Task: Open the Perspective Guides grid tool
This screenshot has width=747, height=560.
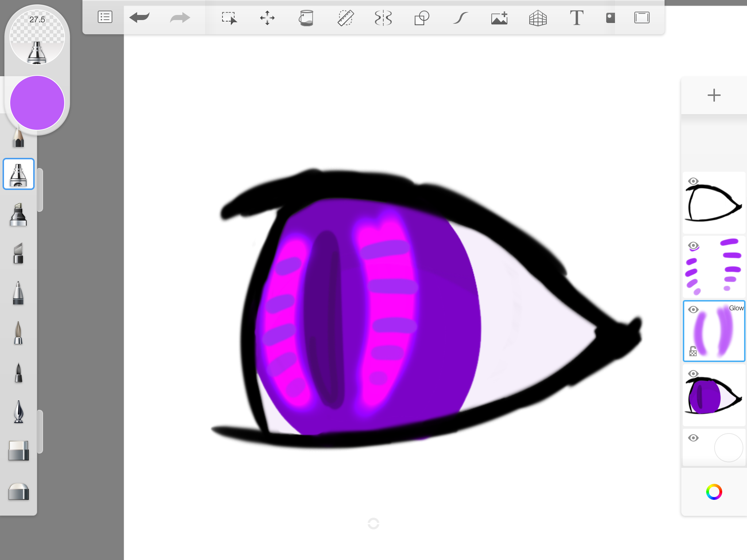Action: tap(538, 17)
